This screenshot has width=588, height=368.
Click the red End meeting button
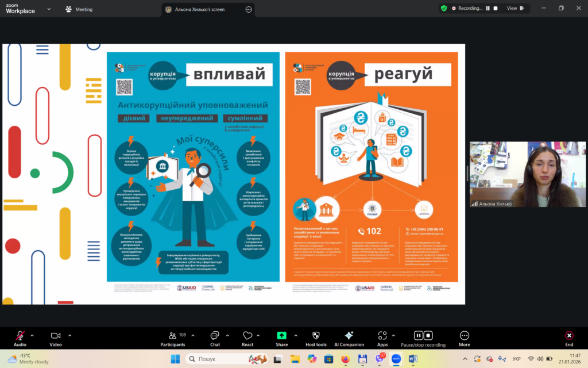(x=569, y=336)
